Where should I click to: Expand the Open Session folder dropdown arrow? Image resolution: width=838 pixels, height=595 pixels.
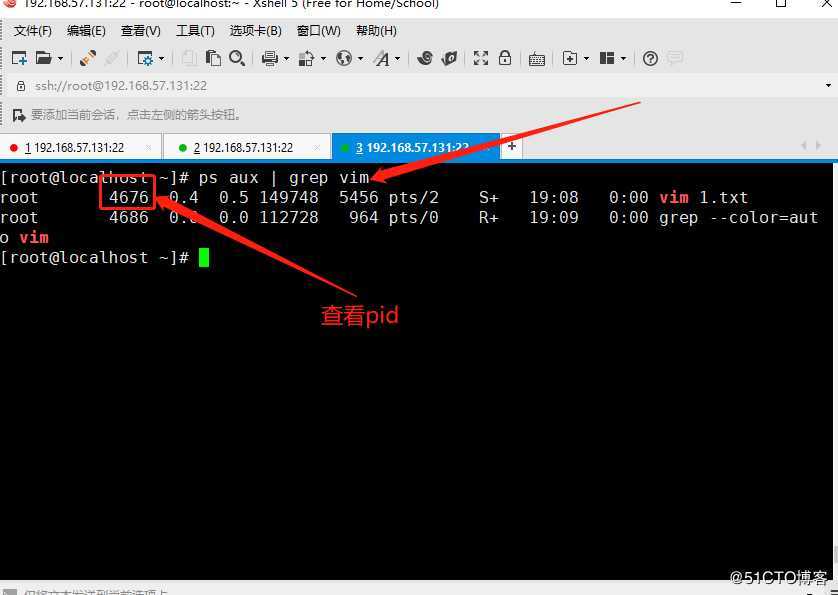[x=60, y=58]
